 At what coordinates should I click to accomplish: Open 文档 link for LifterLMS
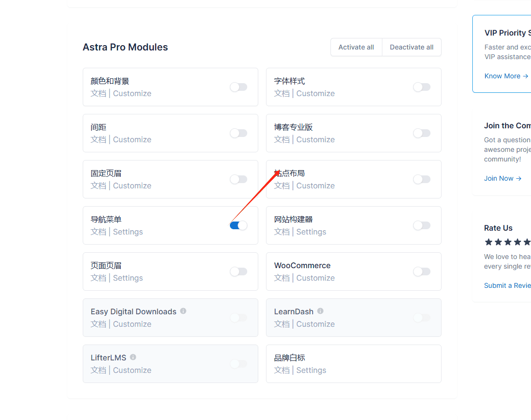tap(98, 370)
